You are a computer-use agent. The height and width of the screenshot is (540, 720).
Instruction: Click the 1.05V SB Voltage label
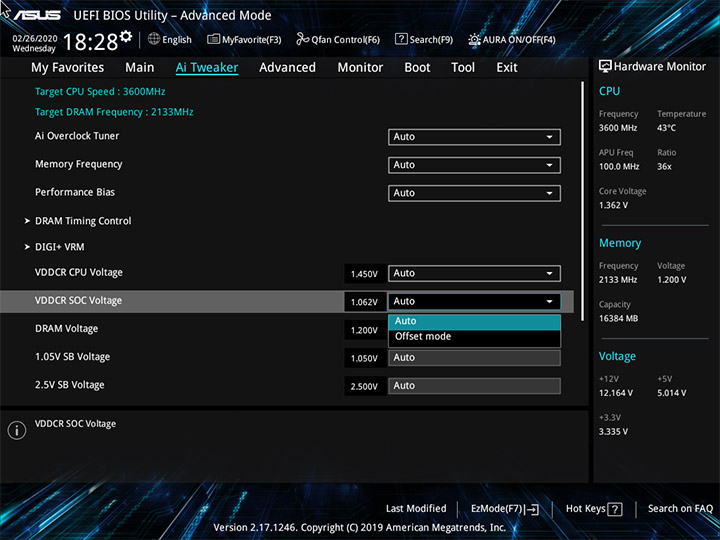[x=73, y=357]
